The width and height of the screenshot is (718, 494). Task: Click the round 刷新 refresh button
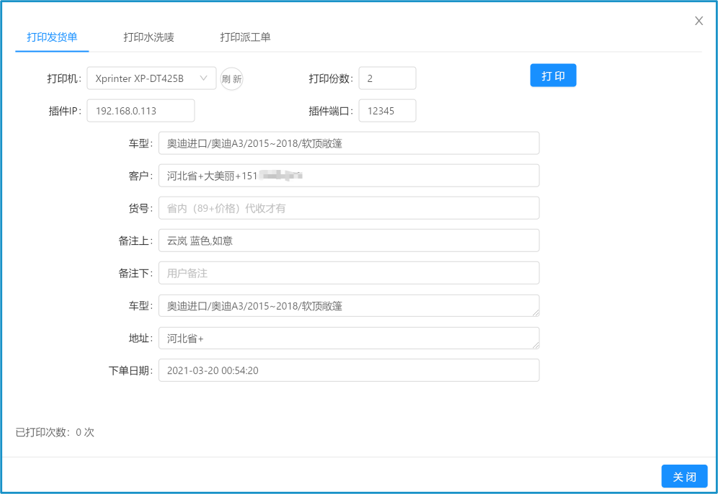(231, 79)
